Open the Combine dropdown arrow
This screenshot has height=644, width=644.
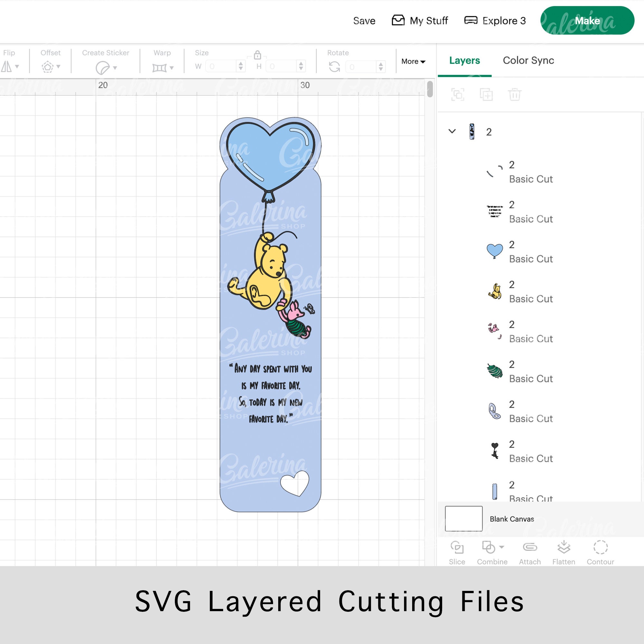[x=502, y=547]
